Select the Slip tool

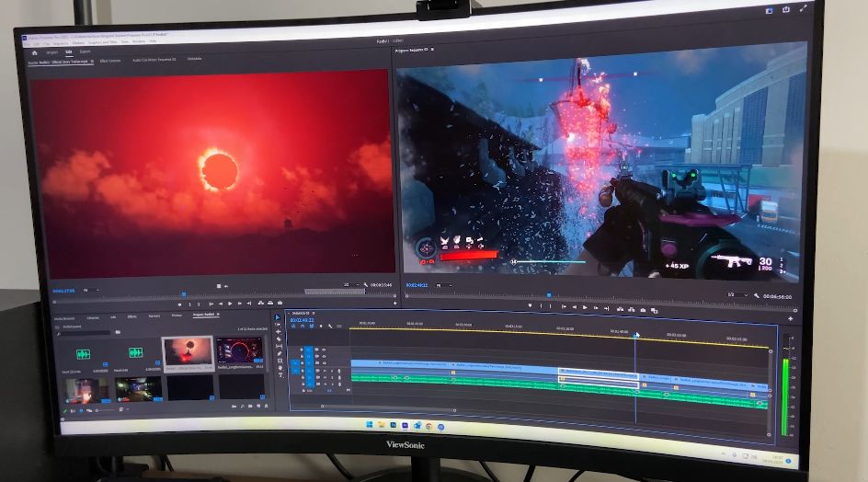tap(279, 346)
